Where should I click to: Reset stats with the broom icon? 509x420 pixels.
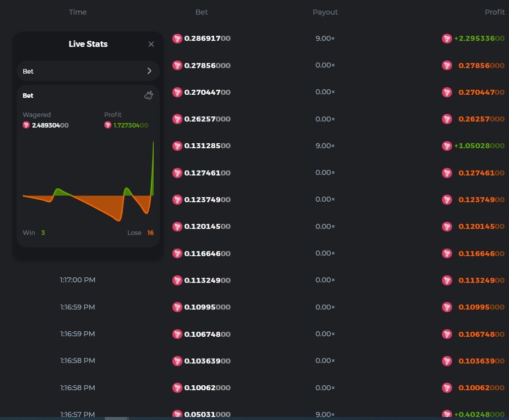[x=149, y=95]
